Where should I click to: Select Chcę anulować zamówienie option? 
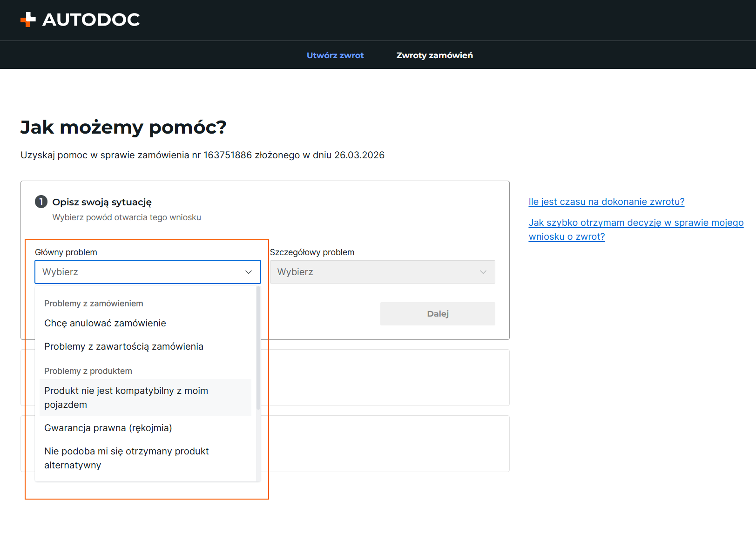point(145,323)
